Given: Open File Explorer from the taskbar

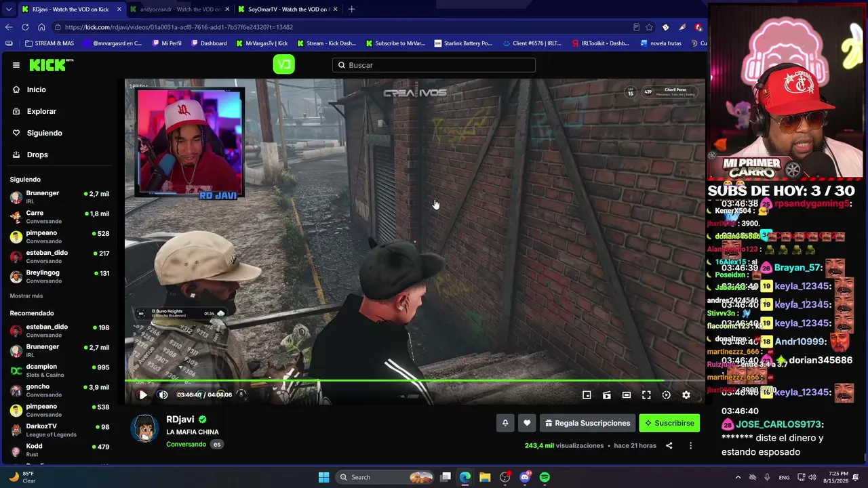Looking at the screenshot, I should pos(485,477).
